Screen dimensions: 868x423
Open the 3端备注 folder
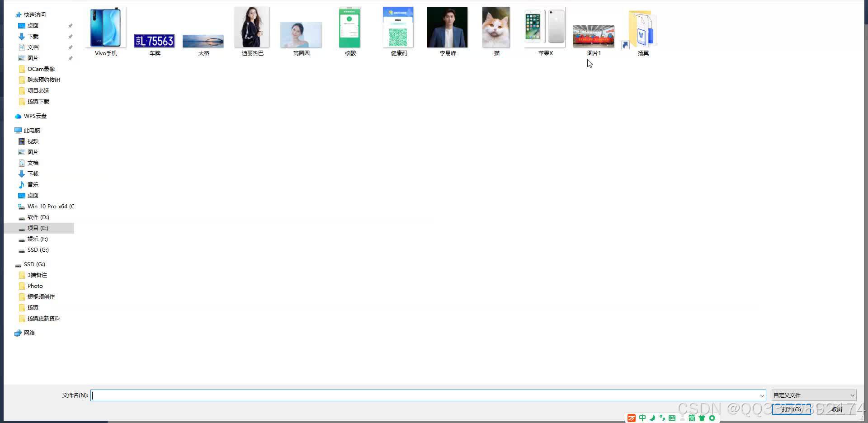pos(37,275)
